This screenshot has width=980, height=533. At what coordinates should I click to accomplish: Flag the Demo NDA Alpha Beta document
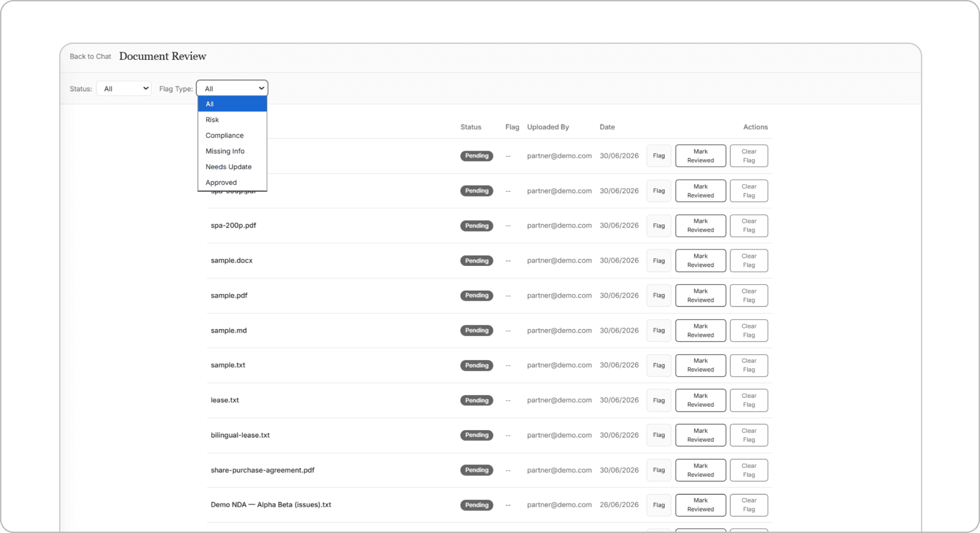[x=659, y=505]
